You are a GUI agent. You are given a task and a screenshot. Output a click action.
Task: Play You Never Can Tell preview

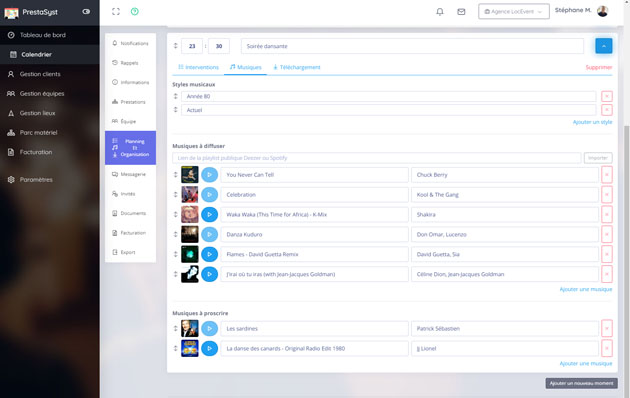(209, 175)
